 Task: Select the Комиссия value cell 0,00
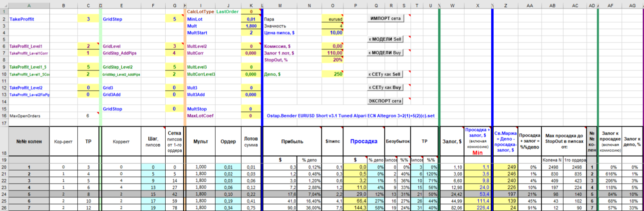(x=332, y=46)
